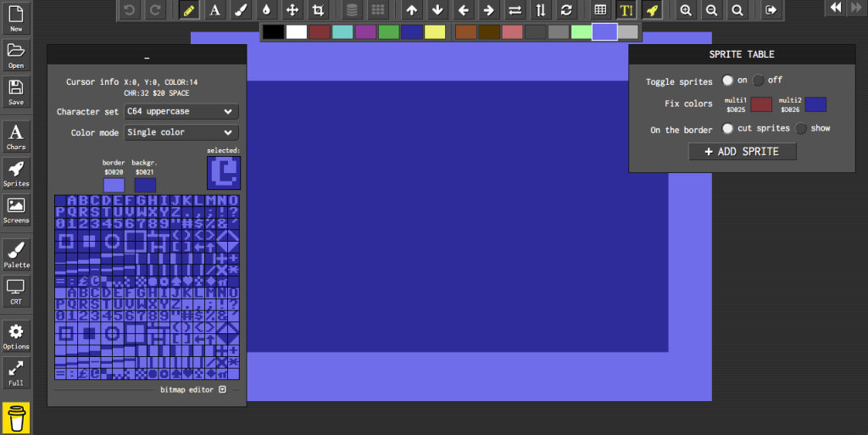
Task: Select the 'show' border radio option
Action: pos(800,128)
